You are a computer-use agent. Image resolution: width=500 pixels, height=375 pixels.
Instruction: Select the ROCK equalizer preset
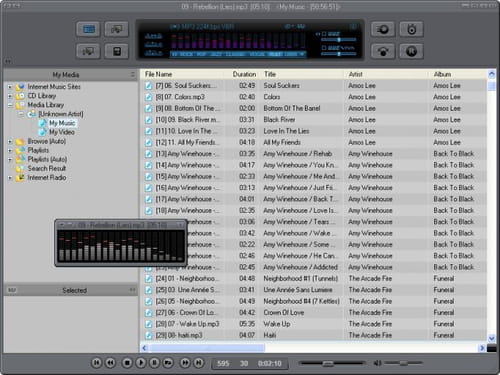point(187,54)
